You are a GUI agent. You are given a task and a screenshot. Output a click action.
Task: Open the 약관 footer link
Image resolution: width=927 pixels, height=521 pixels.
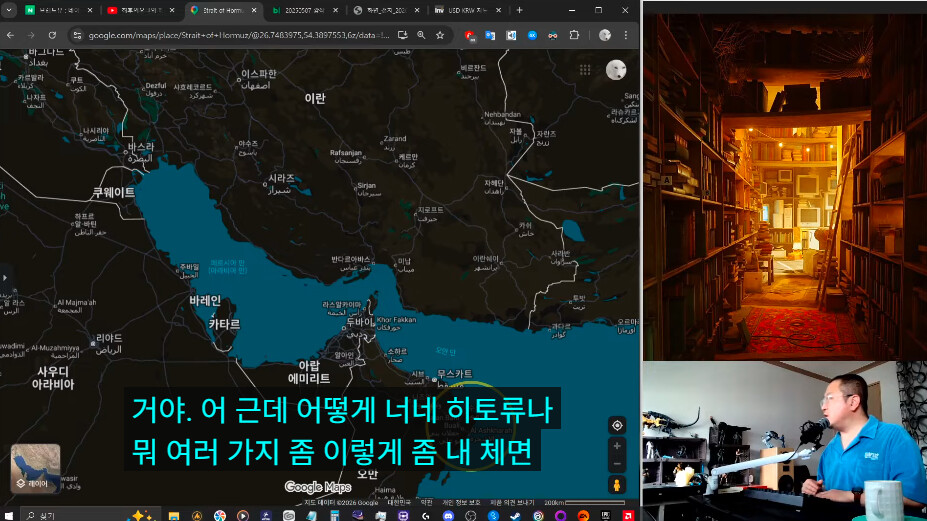coord(427,503)
